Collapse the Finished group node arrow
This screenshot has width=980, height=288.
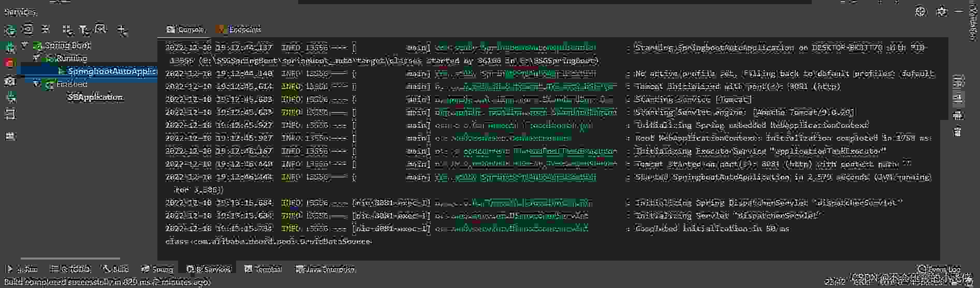36,84
